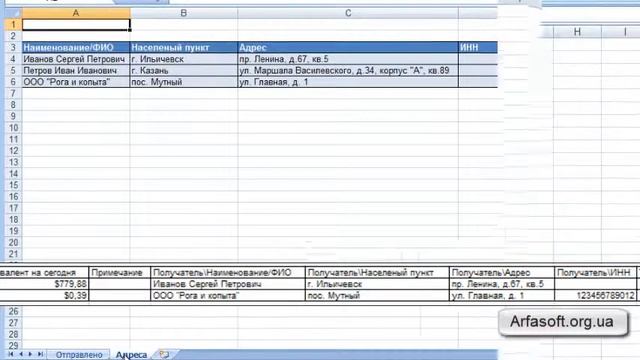The width and height of the screenshot is (640, 360).
Task: Click Получатель\Наименование/ФИО header
Action: [228, 273]
